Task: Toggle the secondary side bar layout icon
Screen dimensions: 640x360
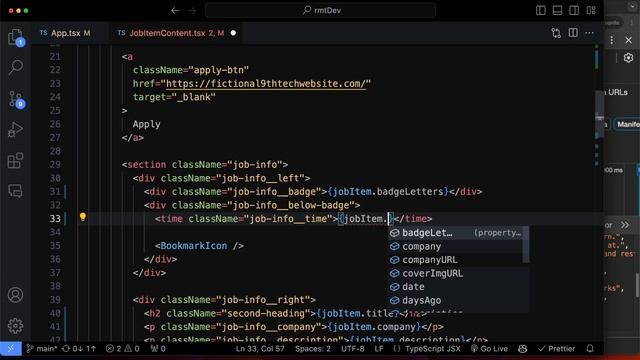Action: 574,10
